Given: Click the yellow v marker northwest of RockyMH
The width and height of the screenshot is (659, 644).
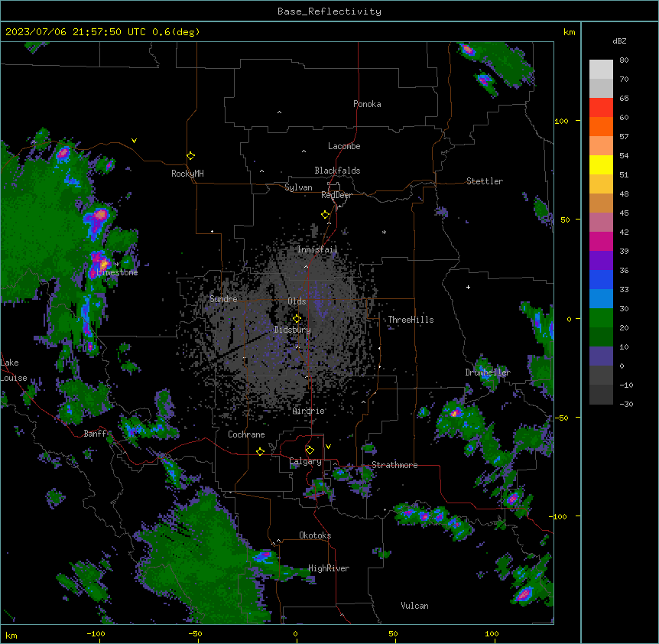Looking at the screenshot, I should pyautogui.click(x=134, y=141).
